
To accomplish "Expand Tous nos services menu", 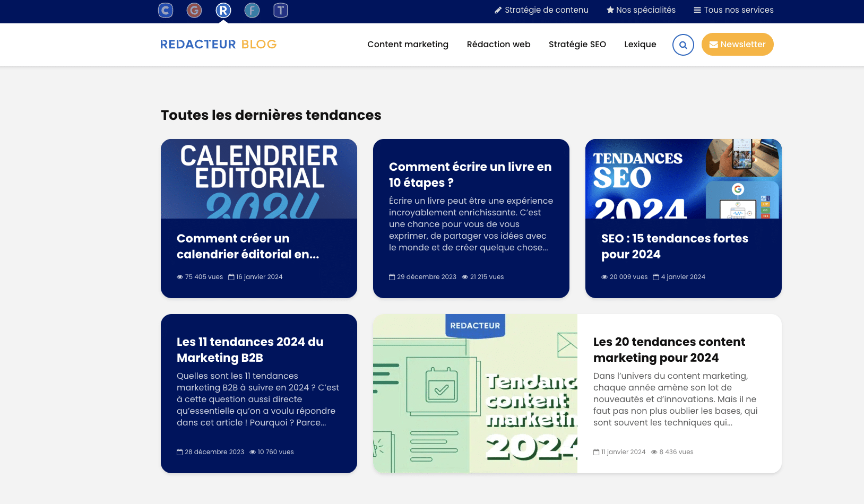I will [733, 10].
